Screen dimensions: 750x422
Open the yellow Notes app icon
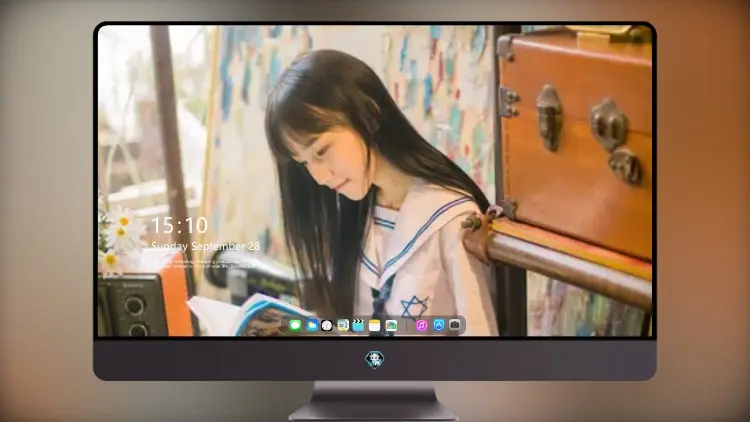click(x=375, y=326)
